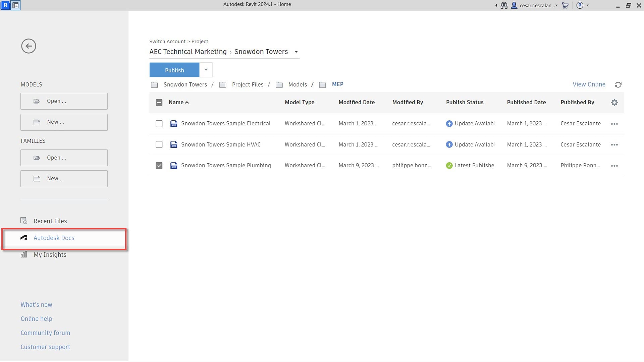The image size is (644, 362).
Task: Click the View Online link
Action: point(589,84)
